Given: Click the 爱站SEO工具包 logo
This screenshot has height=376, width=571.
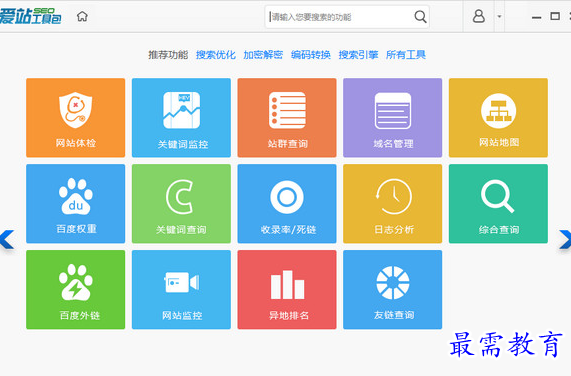Looking at the screenshot, I should [x=31, y=16].
